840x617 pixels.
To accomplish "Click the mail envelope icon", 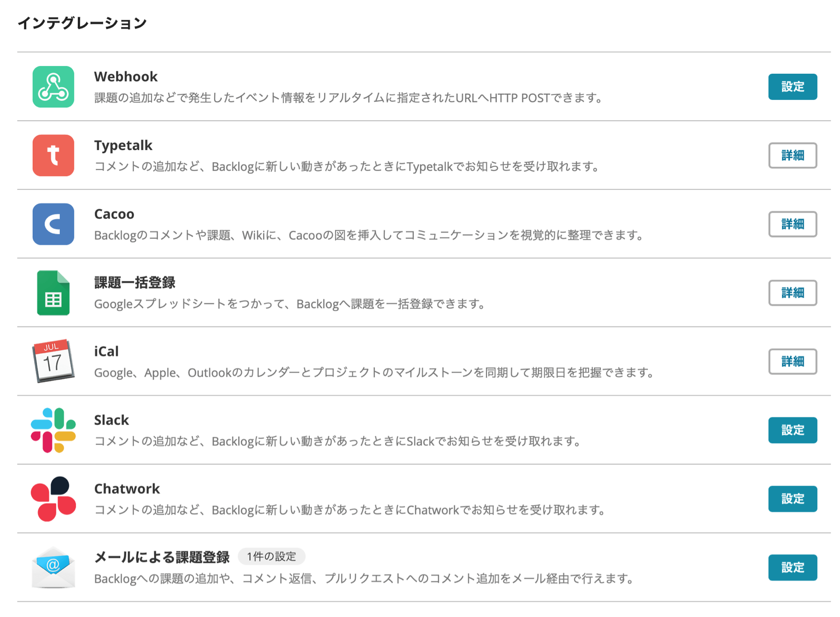I will 53,567.
